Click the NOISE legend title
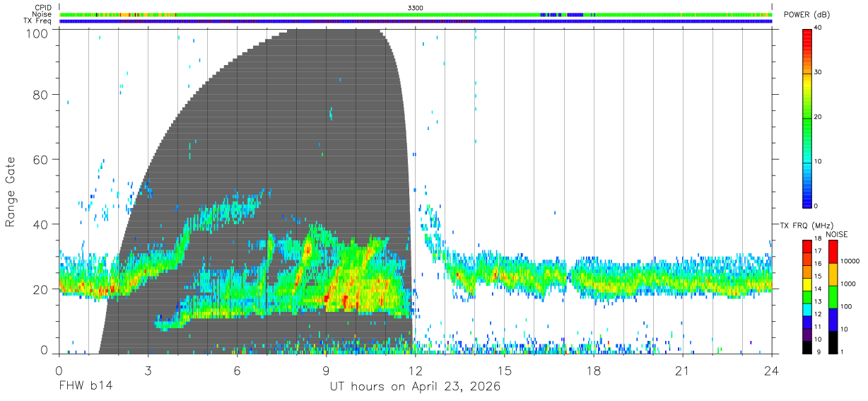The image size is (868, 401). [x=836, y=234]
